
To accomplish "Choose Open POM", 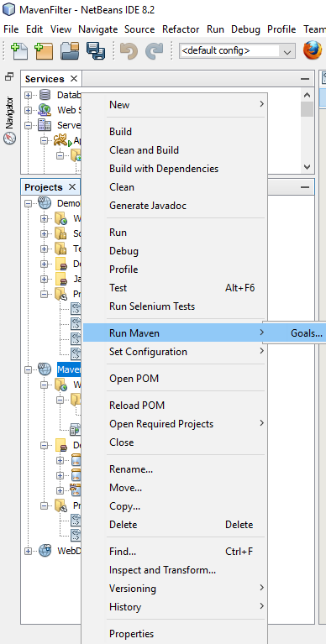I will coord(175,379).
